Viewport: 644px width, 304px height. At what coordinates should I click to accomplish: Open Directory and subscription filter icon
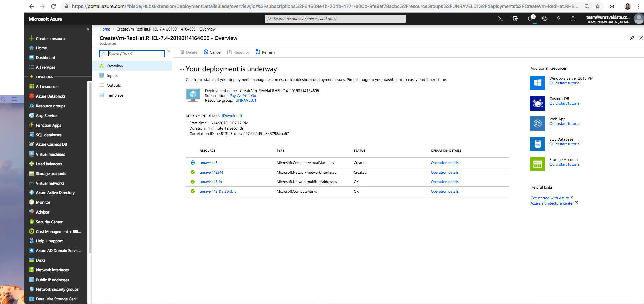click(x=515, y=19)
